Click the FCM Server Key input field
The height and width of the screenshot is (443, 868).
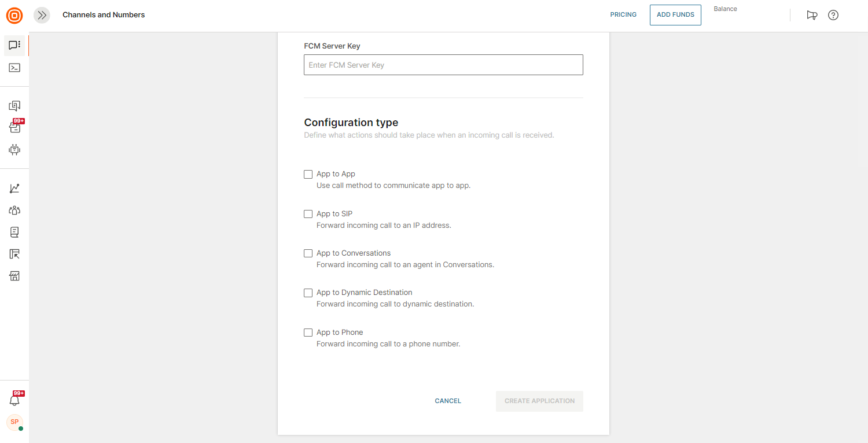pos(443,65)
